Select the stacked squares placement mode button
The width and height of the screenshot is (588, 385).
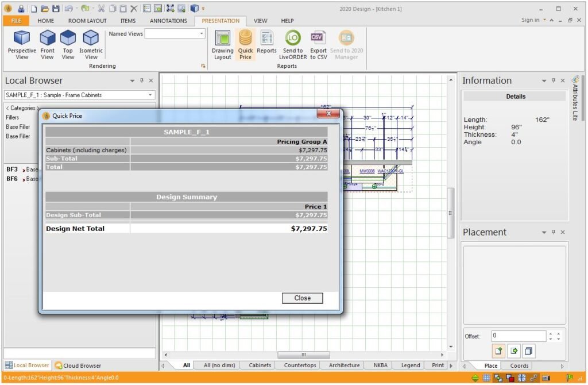click(528, 351)
